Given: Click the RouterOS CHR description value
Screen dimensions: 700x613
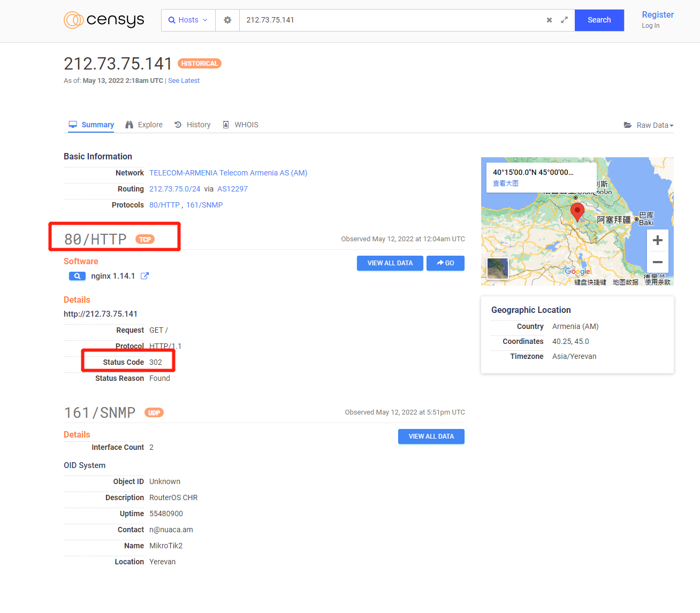Looking at the screenshot, I should (x=173, y=497).
